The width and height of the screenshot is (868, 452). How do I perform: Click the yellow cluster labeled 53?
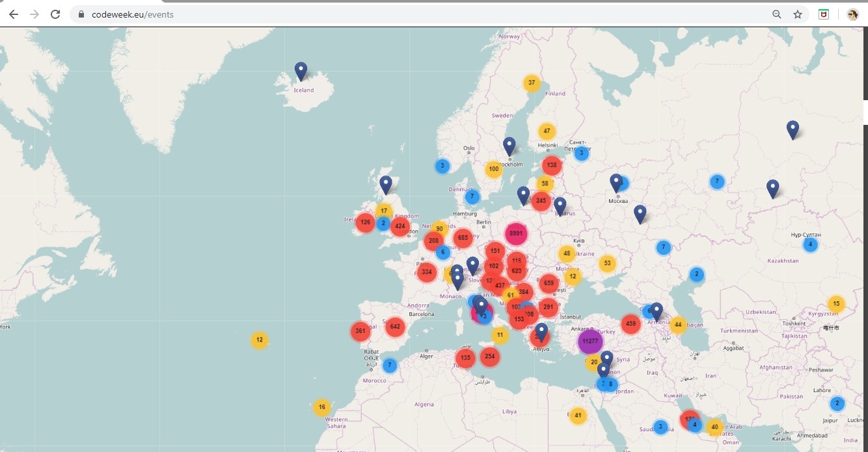[x=607, y=263]
